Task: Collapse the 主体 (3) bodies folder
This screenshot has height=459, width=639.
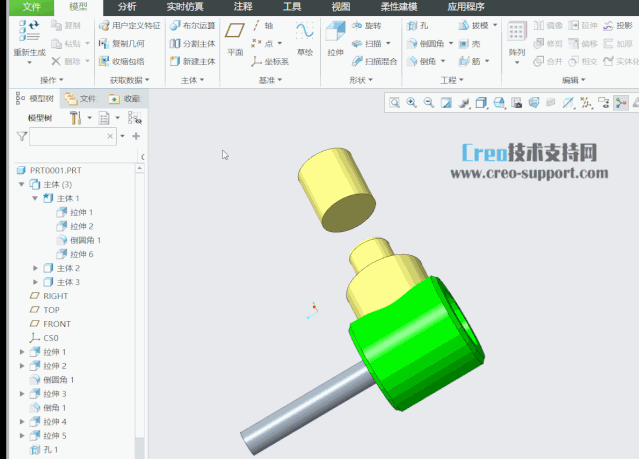Action: [x=22, y=184]
